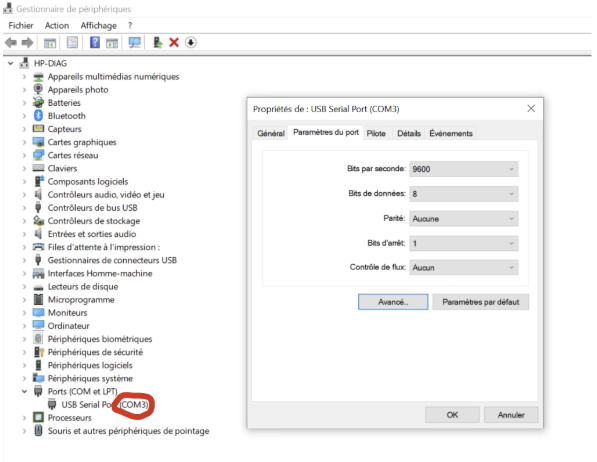Switch to the Pilote tab
The height and width of the screenshot is (462, 597).
coord(376,133)
